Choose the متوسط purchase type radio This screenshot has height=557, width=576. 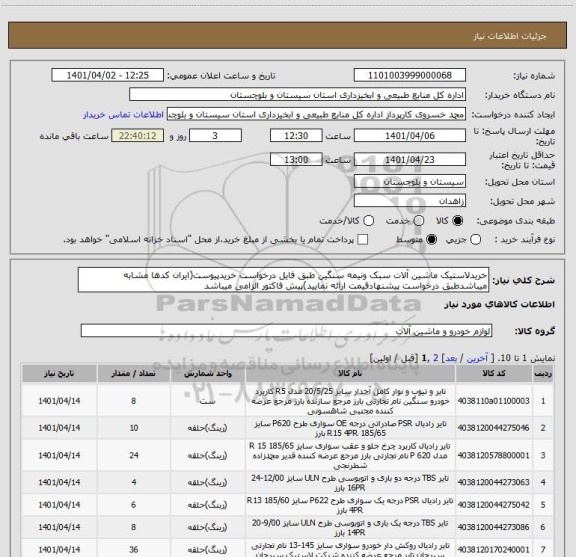click(x=431, y=240)
